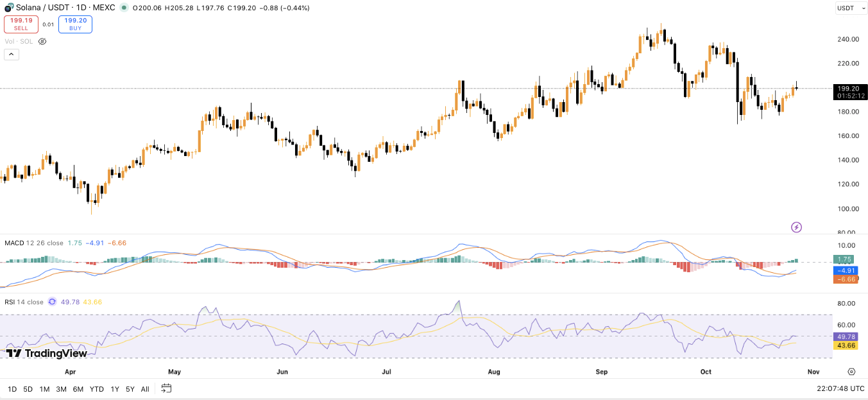Open the Go to date calendar icon
This screenshot has height=400, width=868.
coord(167,388)
